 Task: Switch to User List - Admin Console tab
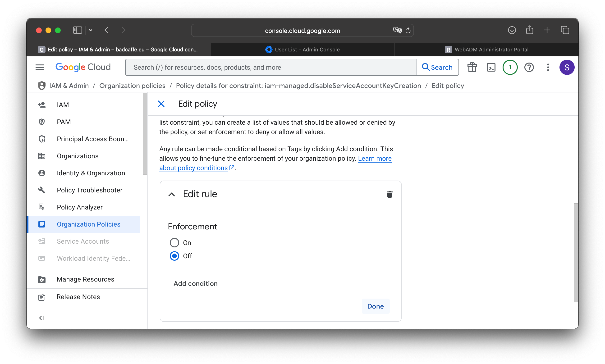[x=302, y=50]
